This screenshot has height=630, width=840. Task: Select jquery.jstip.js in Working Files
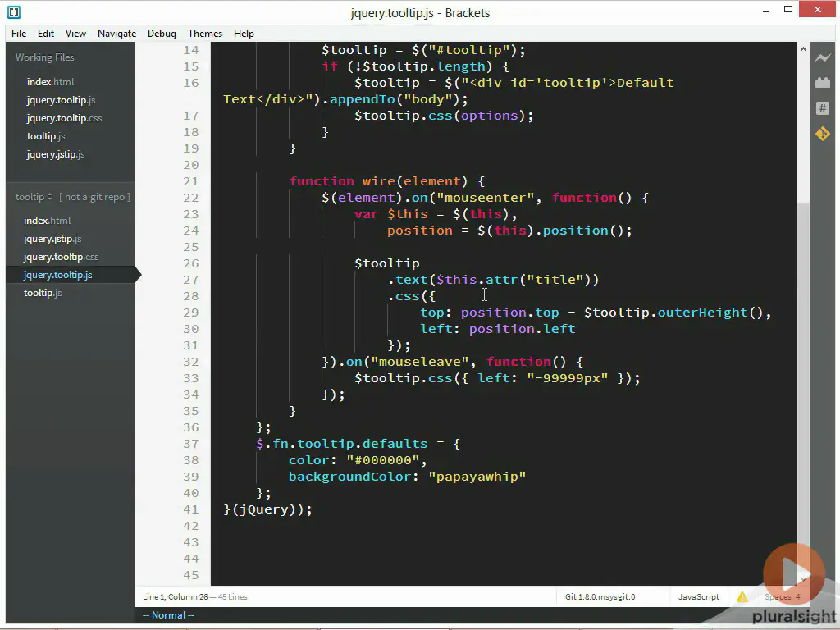(56, 155)
